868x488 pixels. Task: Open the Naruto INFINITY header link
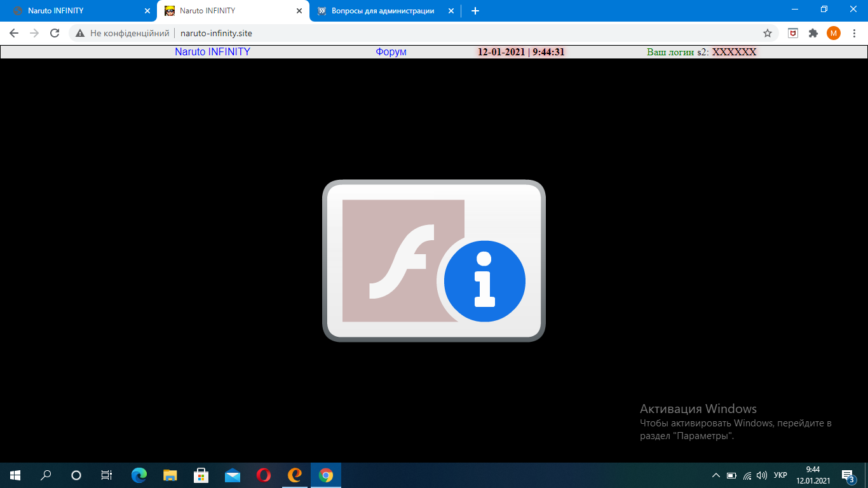(212, 52)
